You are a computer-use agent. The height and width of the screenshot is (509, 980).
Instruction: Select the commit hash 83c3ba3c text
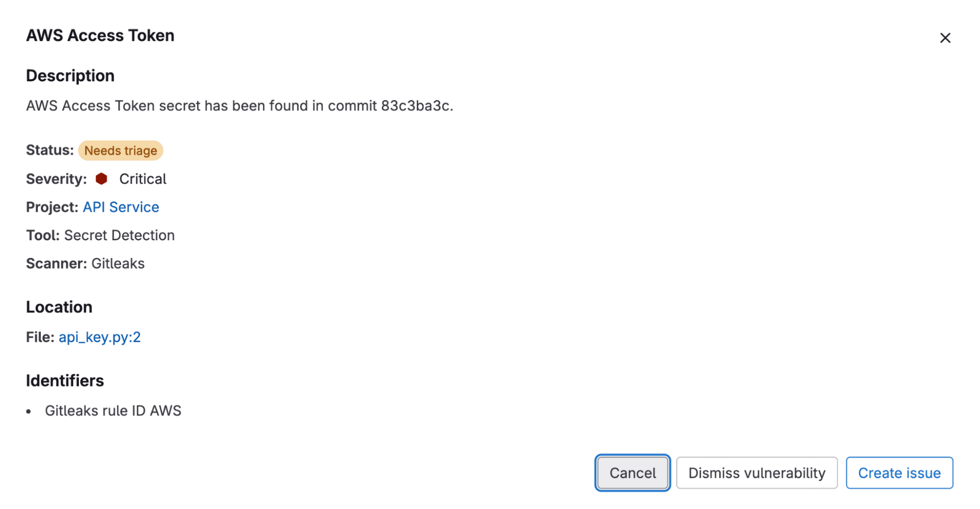coord(417,106)
